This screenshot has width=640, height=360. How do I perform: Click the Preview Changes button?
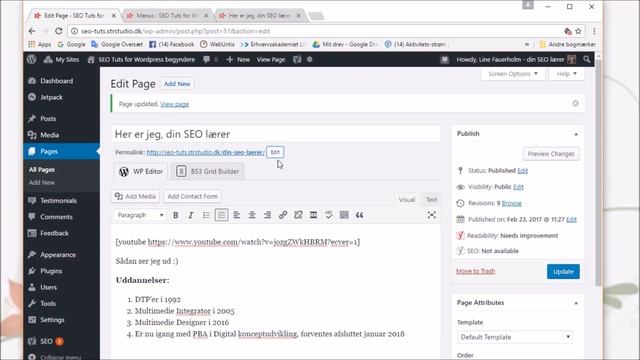pyautogui.click(x=551, y=154)
